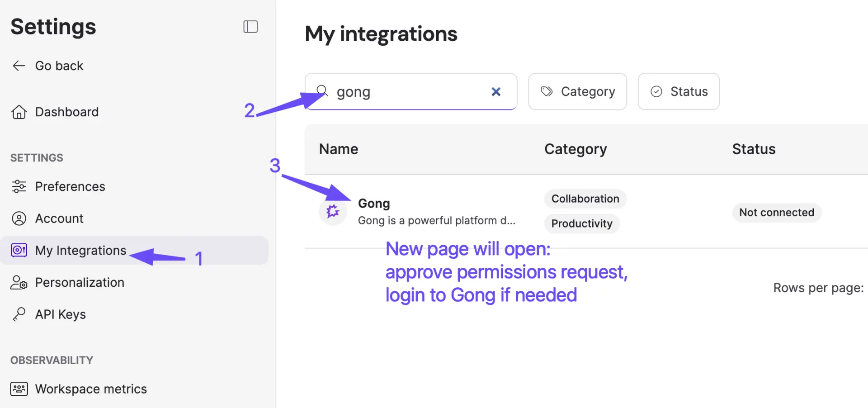Screen dimensions: 868x408
Task: Open the Status filter dropdown
Action: tap(678, 91)
